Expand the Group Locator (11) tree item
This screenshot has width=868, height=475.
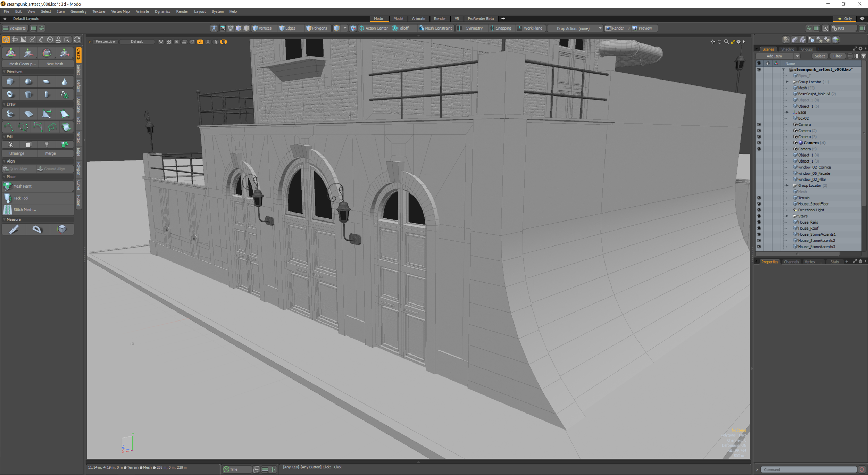click(x=787, y=82)
